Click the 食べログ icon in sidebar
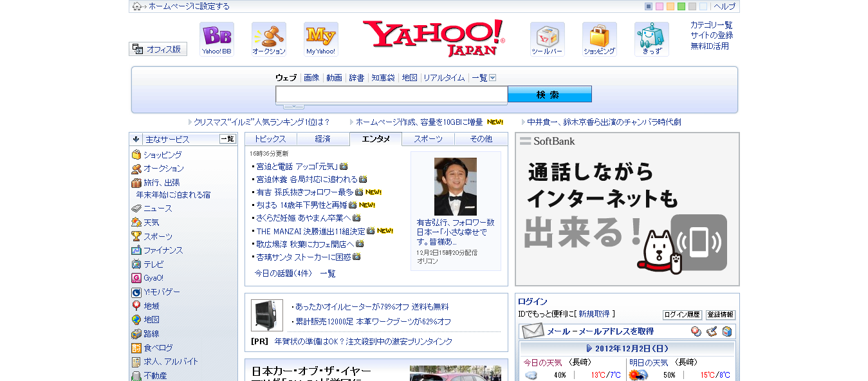868x381 pixels. [x=136, y=348]
